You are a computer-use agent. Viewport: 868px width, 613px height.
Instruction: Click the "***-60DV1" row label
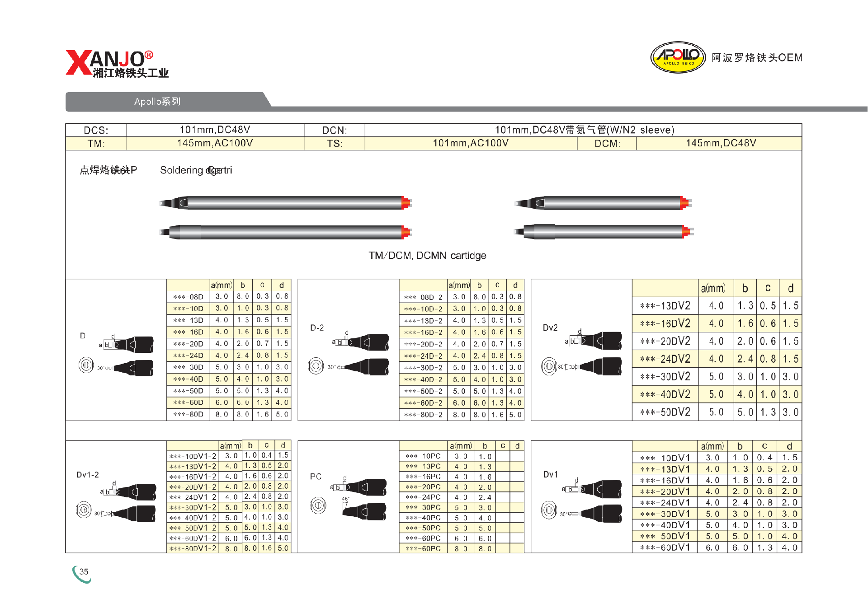[x=665, y=547]
